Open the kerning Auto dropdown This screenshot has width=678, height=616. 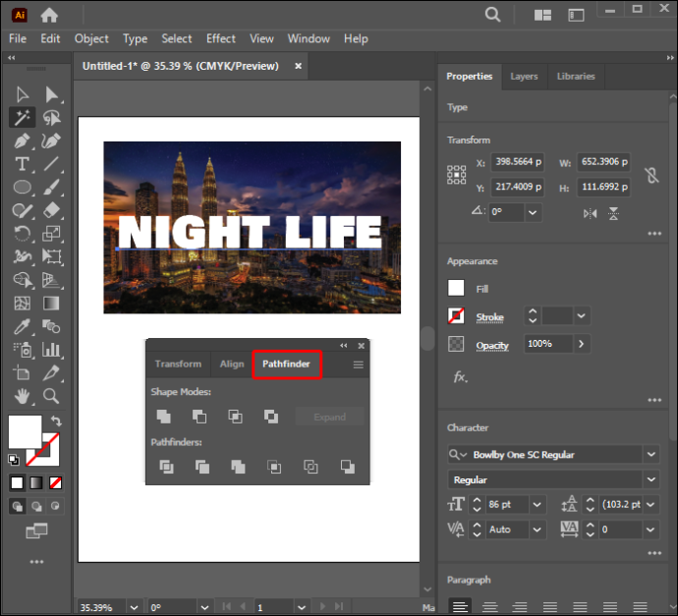[x=537, y=530]
